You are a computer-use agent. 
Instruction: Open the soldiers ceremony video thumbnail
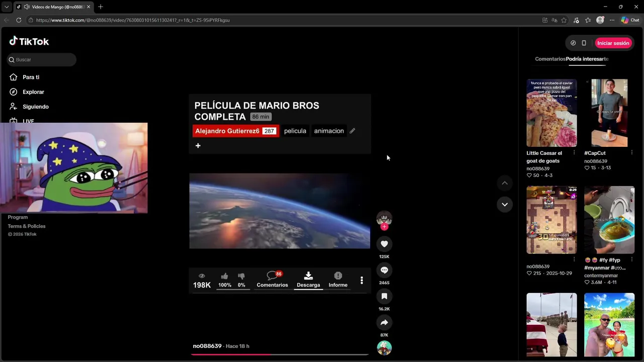pos(551,325)
